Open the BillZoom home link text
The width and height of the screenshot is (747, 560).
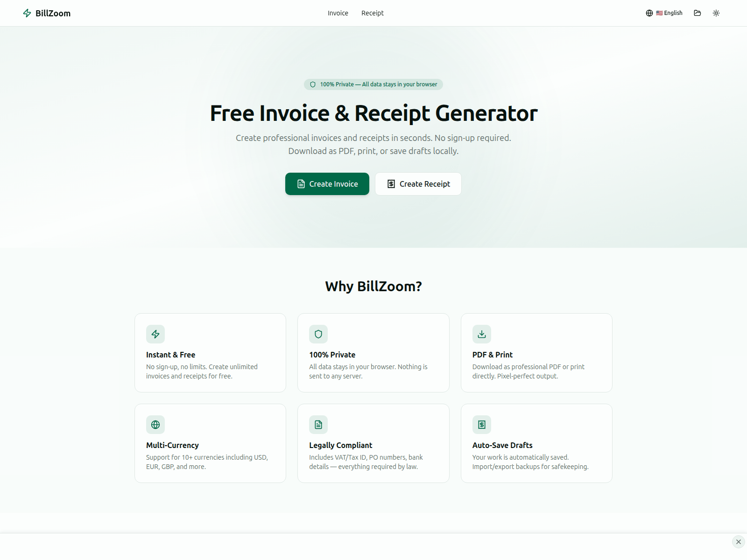pos(53,13)
